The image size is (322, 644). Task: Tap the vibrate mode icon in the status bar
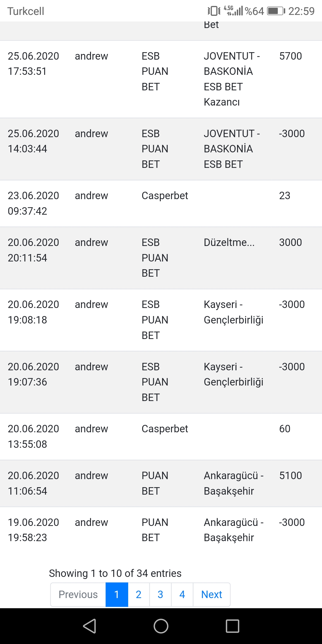214,11
